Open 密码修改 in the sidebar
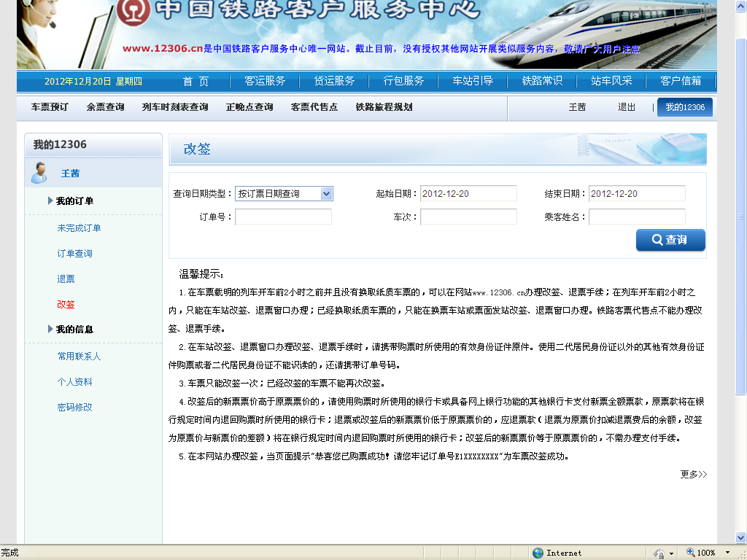The height and width of the screenshot is (560, 747). click(x=75, y=407)
